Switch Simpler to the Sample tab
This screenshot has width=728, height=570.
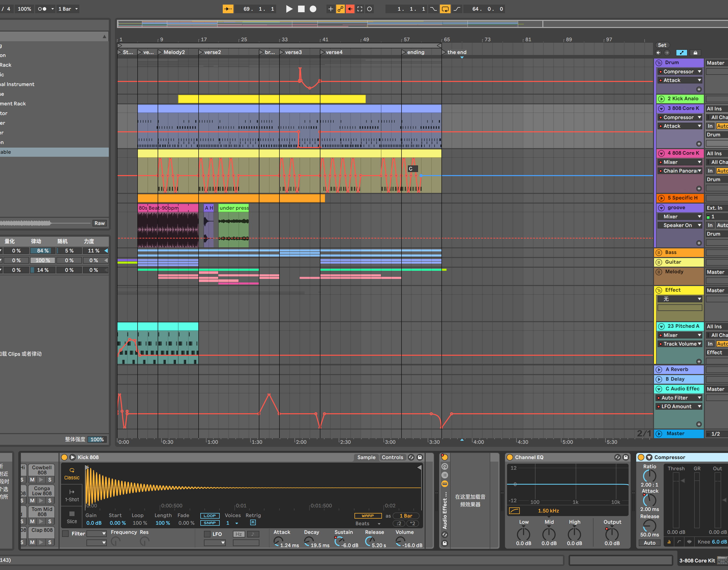coord(366,458)
